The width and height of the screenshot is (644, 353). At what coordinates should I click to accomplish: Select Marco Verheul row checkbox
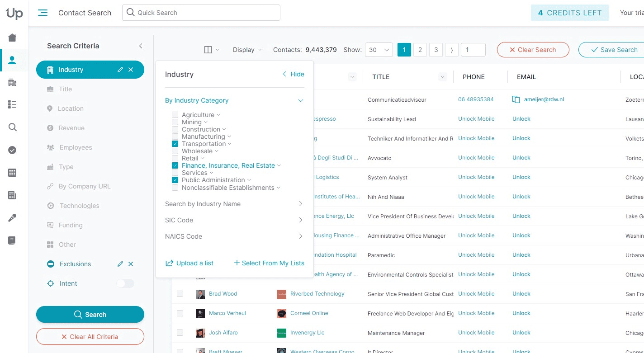coord(180,313)
